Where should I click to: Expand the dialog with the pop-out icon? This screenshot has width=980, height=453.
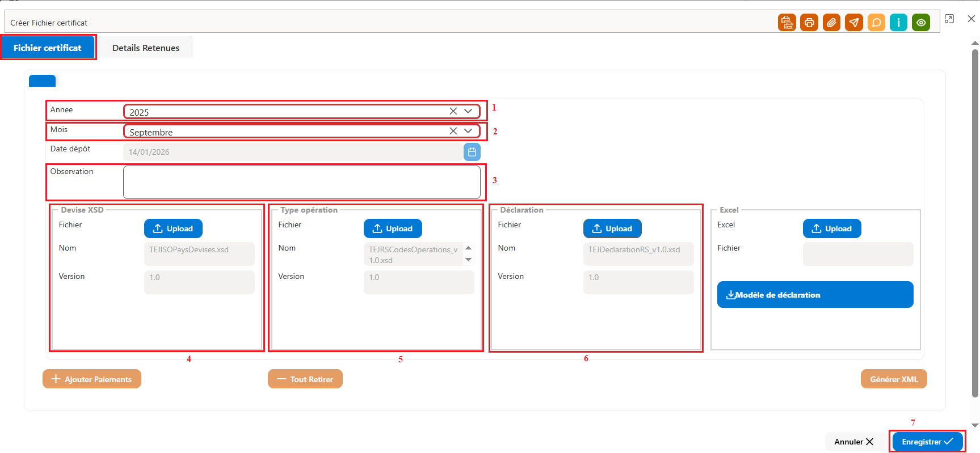click(949, 19)
